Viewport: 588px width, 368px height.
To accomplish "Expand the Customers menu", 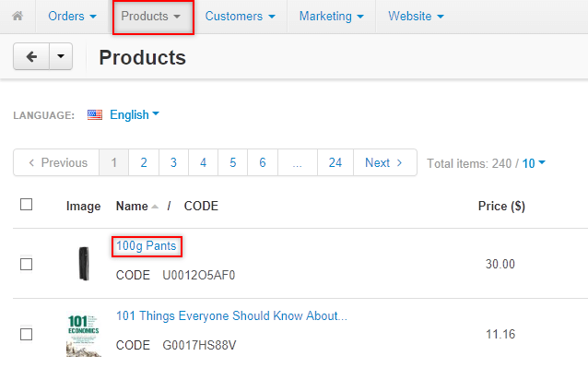I will 240,16.
